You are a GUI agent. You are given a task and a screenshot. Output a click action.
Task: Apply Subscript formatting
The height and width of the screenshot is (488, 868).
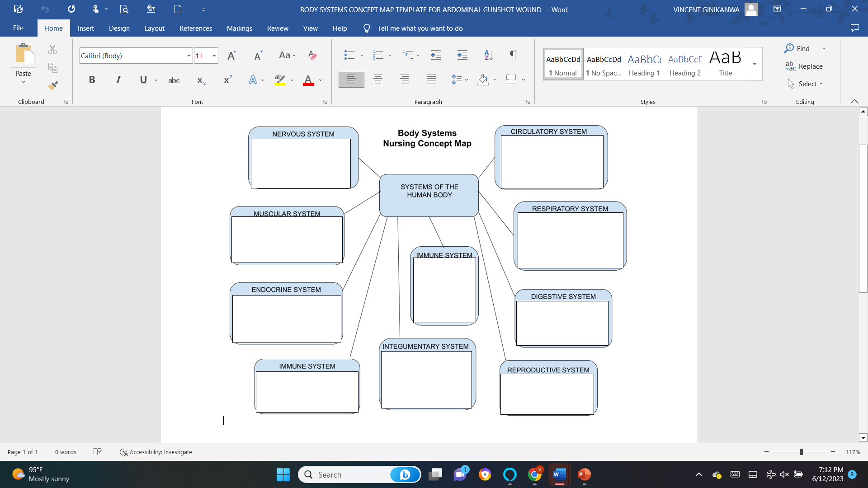pos(200,80)
